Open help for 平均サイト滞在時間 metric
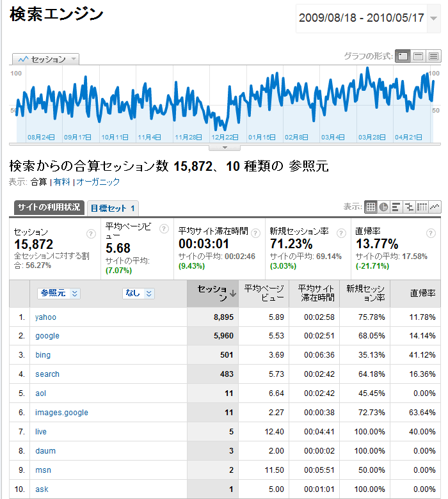Screen dimensions: 448x499 point(255,234)
